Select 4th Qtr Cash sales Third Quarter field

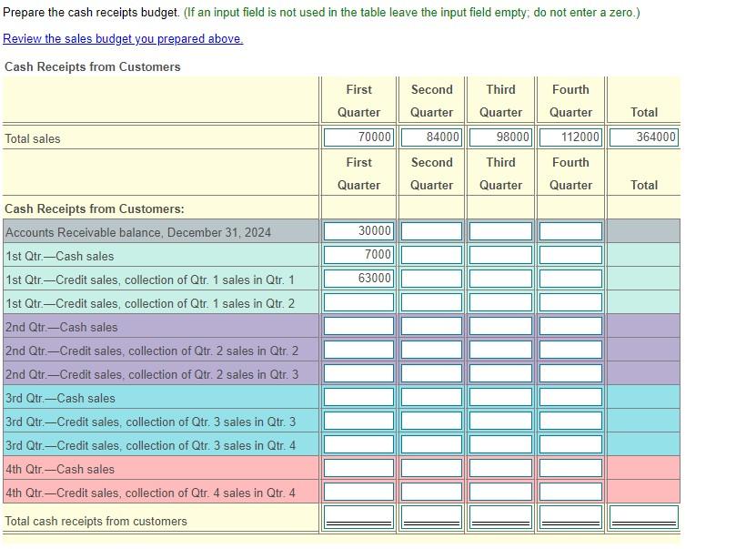[500, 468]
